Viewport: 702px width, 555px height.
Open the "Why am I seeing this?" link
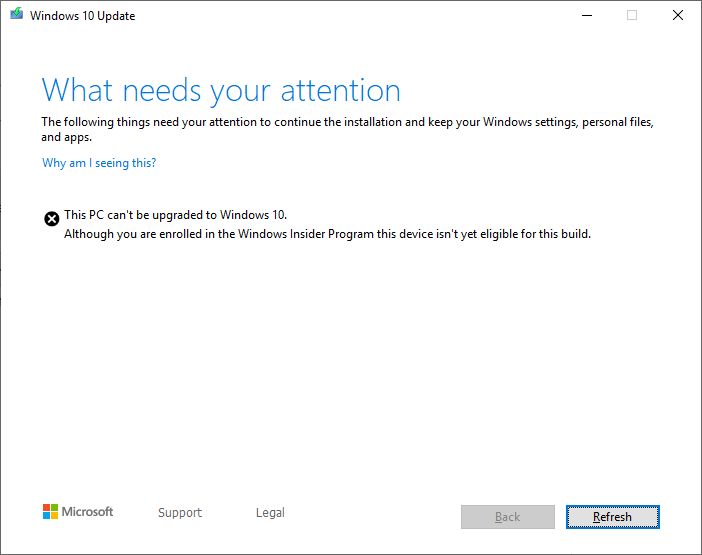(x=99, y=163)
